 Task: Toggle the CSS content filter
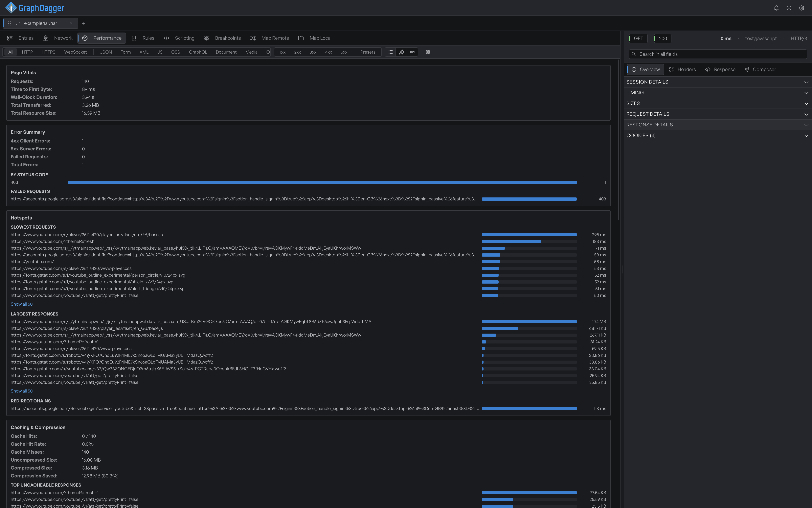click(x=175, y=52)
